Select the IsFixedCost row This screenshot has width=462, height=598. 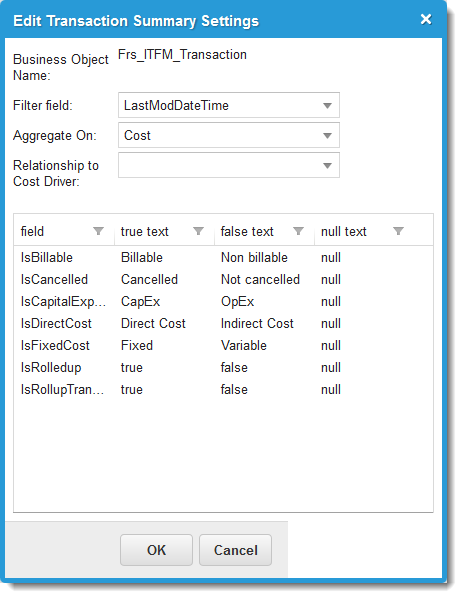pyautogui.click(x=223, y=346)
